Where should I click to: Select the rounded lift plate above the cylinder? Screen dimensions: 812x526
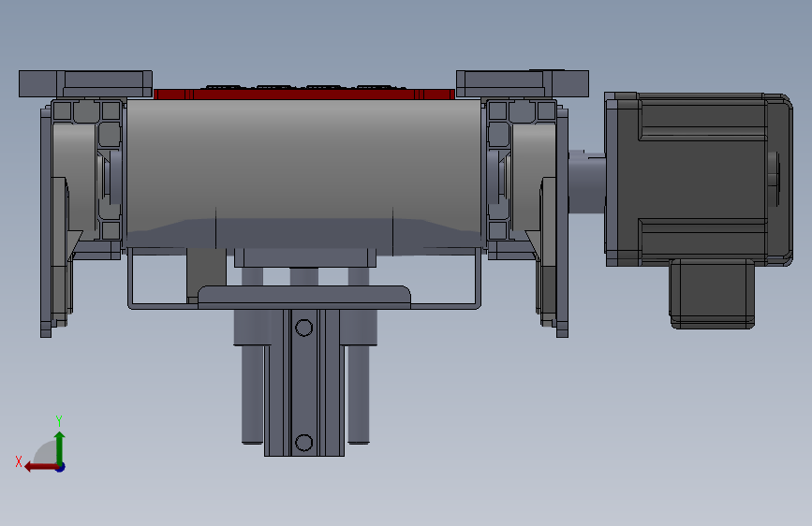[304, 298]
